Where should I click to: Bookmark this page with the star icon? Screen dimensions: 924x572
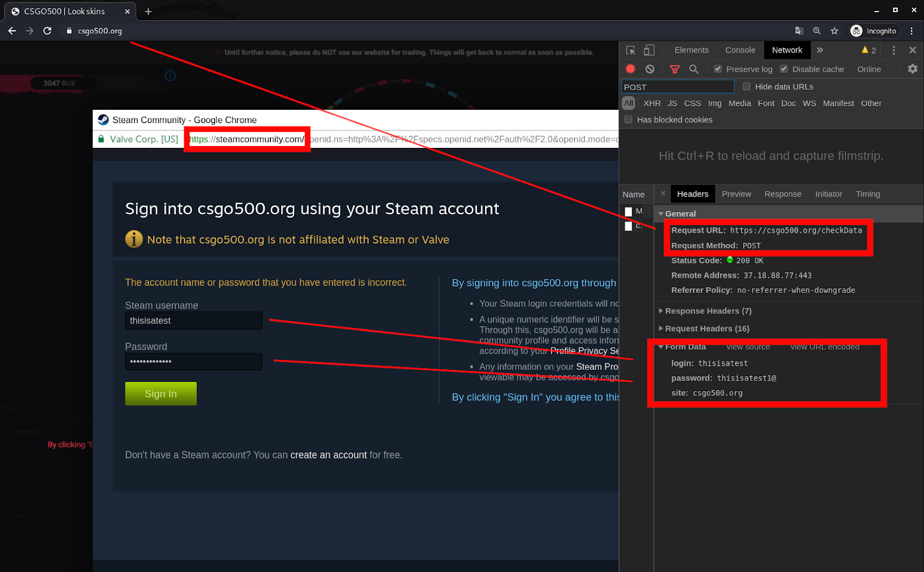click(834, 31)
